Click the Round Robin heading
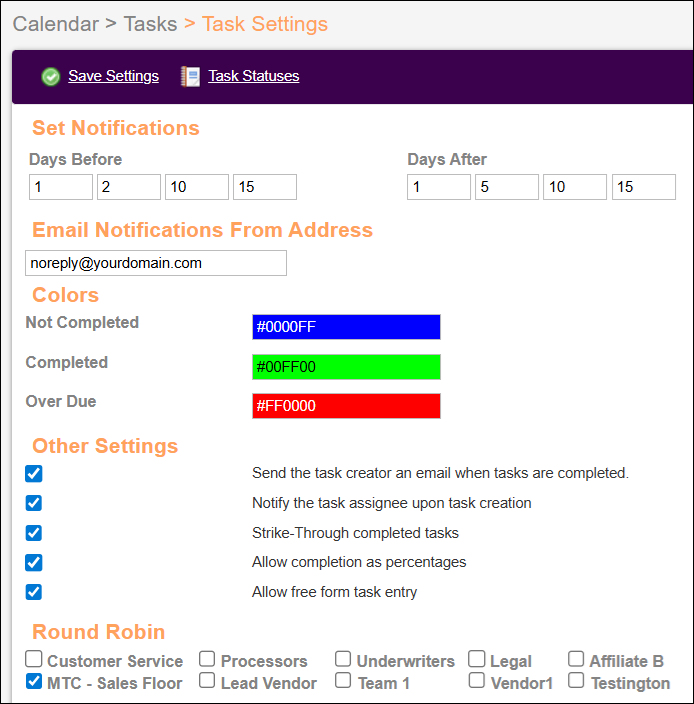694x704 pixels. pyautogui.click(x=99, y=632)
